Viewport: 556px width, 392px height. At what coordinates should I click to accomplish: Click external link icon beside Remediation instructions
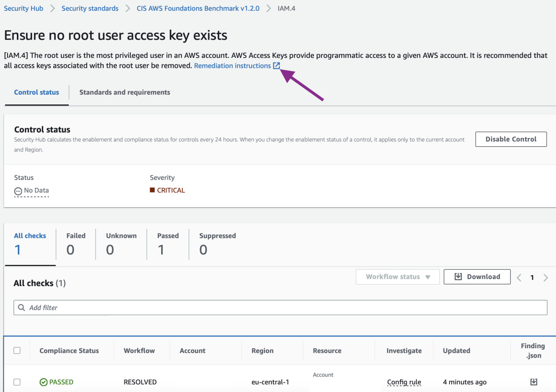[277, 66]
